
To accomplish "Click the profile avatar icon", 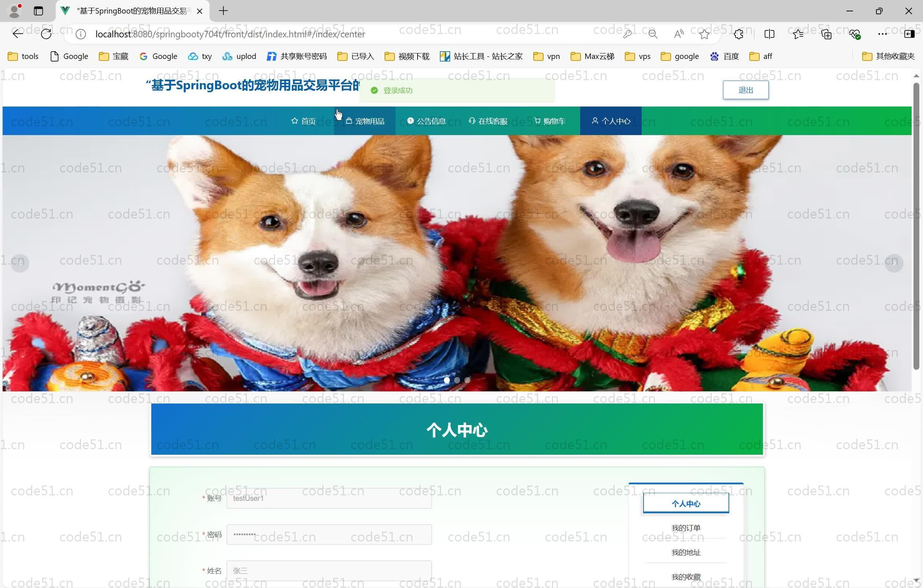I will pos(15,11).
